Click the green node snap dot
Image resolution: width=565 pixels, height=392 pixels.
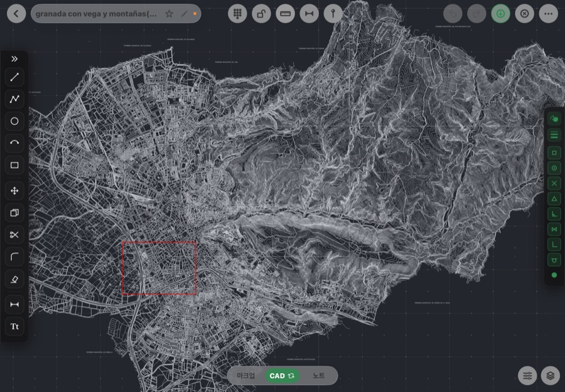[554, 275]
